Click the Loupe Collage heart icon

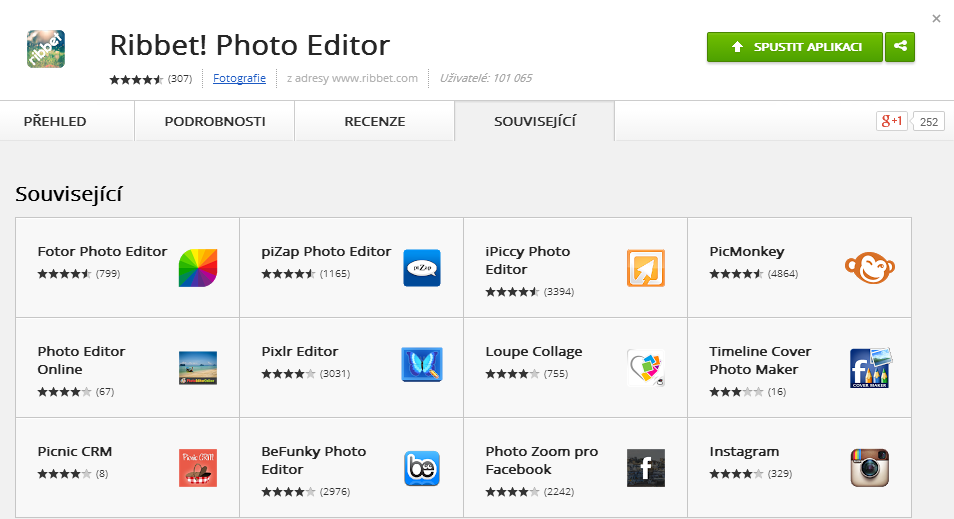[x=646, y=367]
